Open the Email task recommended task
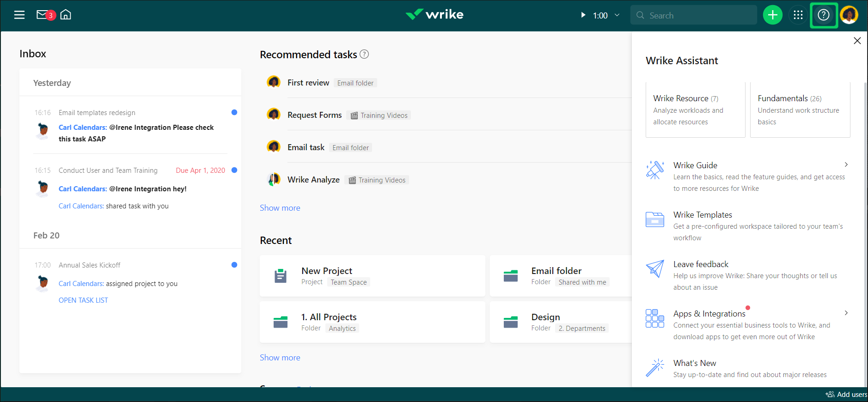 click(x=306, y=147)
